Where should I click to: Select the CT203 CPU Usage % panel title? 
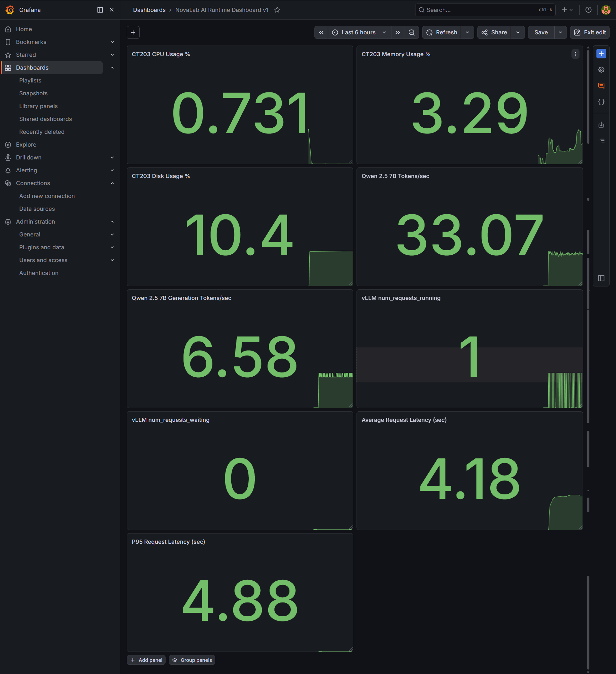[x=161, y=54]
